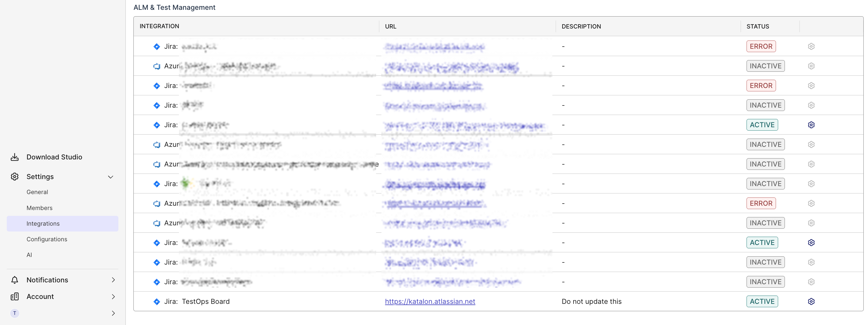The height and width of the screenshot is (325, 868).
Task: Select the 'Do not update this' description
Action: pyautogui.click(x=591, y=302)
